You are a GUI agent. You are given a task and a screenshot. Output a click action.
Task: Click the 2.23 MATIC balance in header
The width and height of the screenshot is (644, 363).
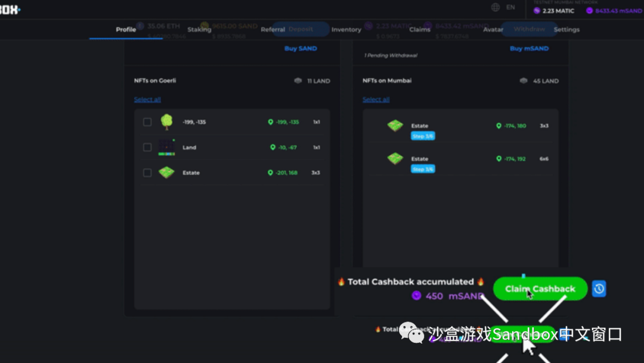point(558,11)
